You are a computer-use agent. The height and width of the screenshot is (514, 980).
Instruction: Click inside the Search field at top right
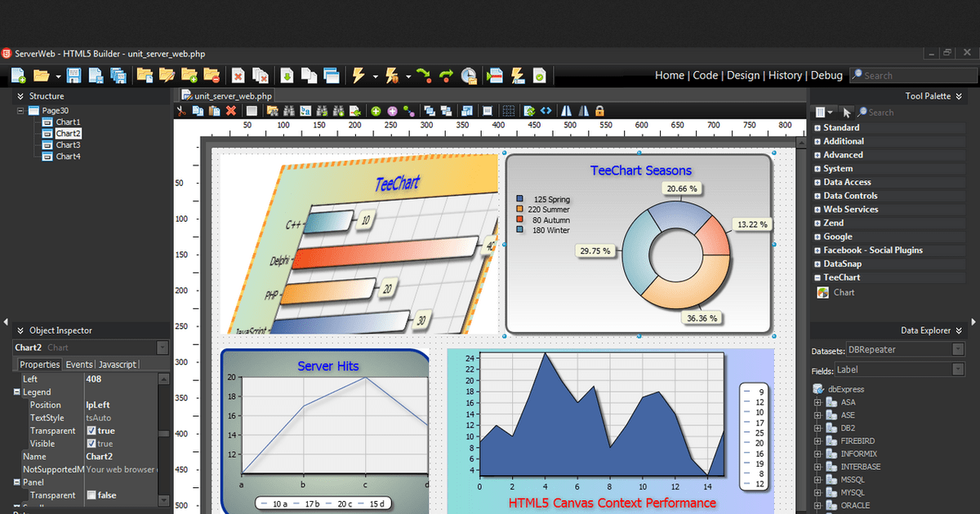[x=913, y=74]
